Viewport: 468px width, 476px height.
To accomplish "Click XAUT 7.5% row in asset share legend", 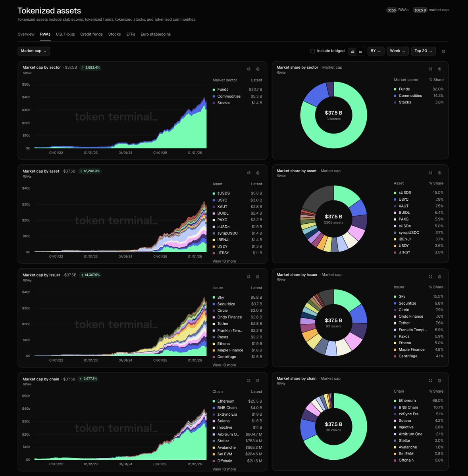I will click(x=419, y=206).
